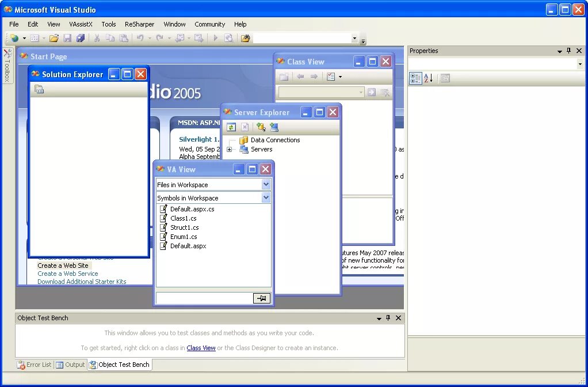
Task: Open Object Test Bench window position dropdown
Action: (379, 318)
